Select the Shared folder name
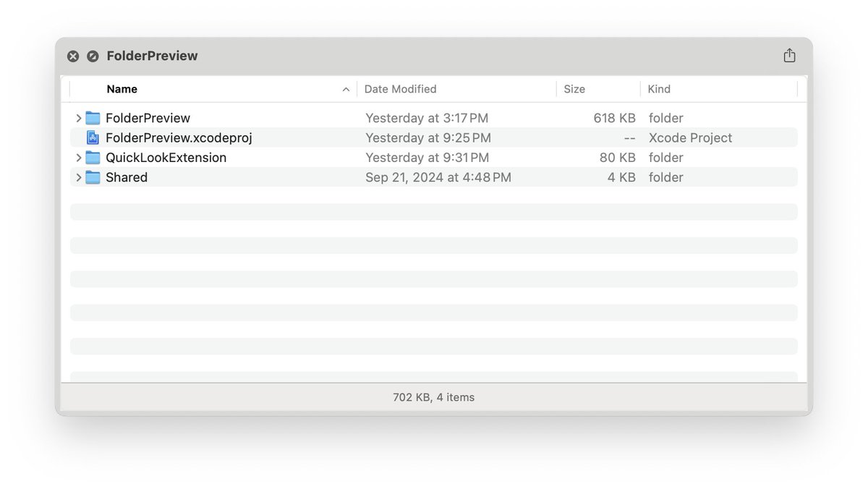The width and height of the screenshot is (868, 489). (127, 177)
